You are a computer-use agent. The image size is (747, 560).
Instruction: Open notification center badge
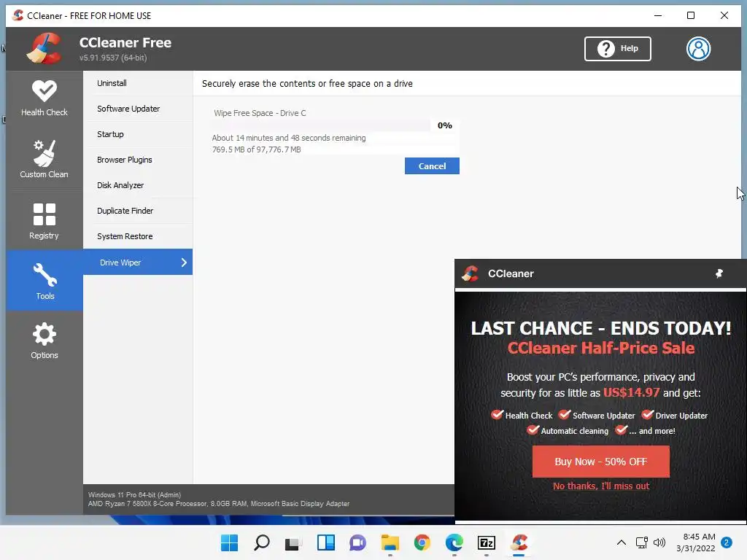click(727, 542)
